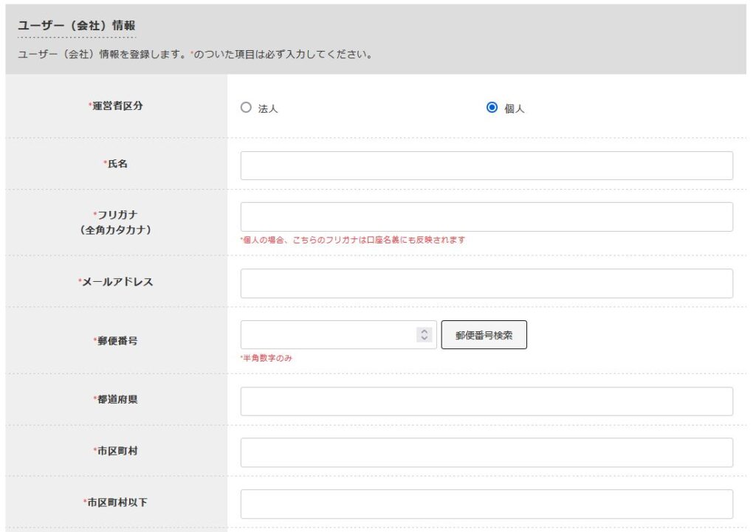Click the red 半角数字のみ hint text
Image resolution: width=756 pixels, height=532 pixels.
(x=270, y=358)
